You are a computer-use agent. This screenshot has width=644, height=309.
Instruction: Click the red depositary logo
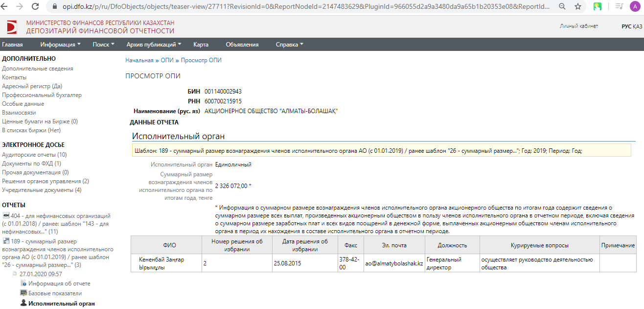[12, 27]
